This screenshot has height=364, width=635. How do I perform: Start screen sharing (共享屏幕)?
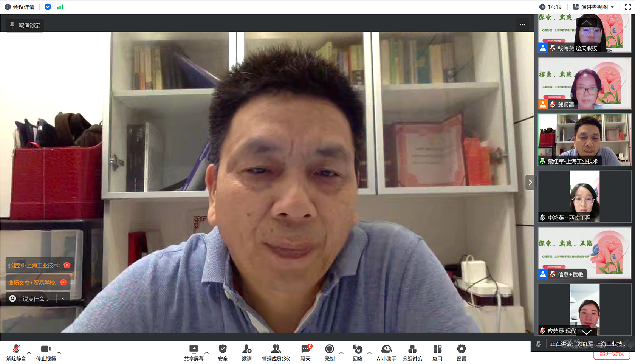[194, 353]
